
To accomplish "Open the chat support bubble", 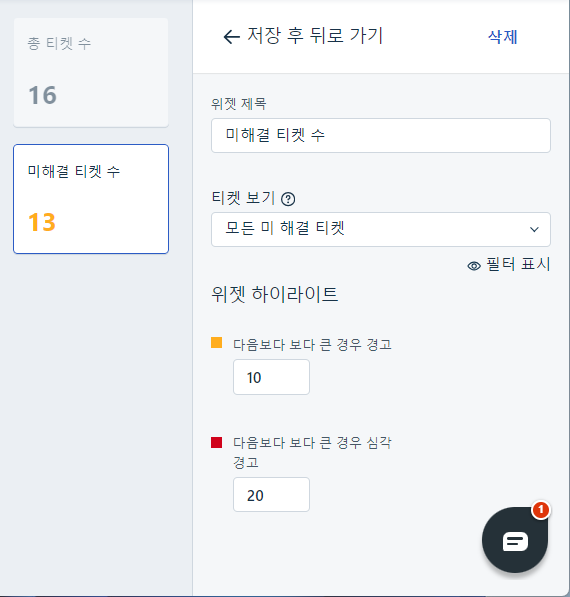I will [515, 540].
